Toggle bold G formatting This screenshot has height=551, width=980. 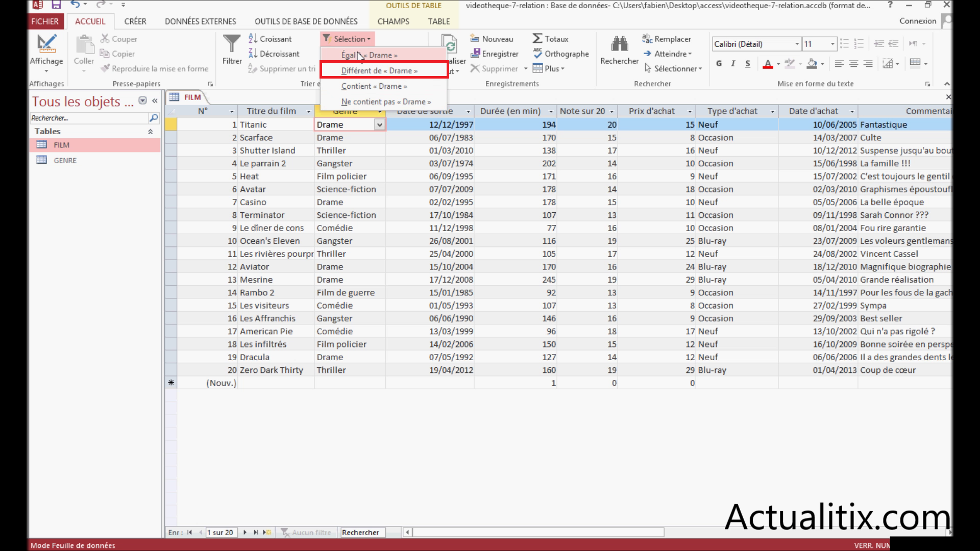click(719, 64)
